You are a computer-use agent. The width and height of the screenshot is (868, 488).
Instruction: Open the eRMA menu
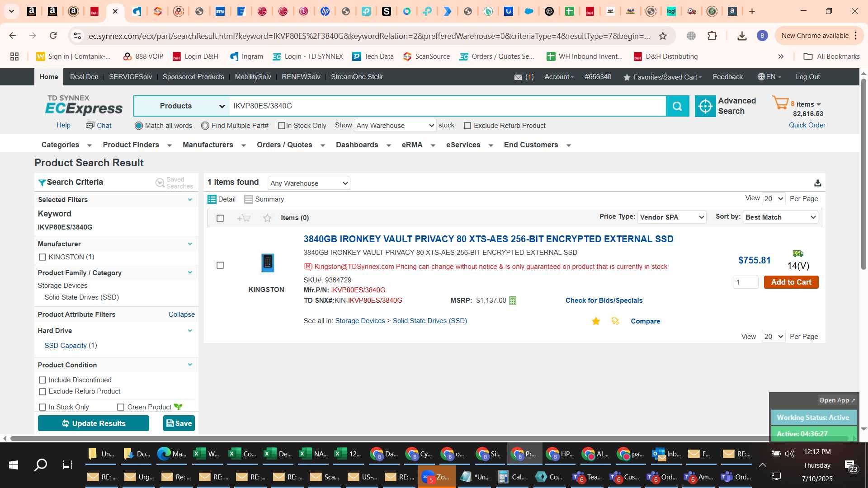418,145
